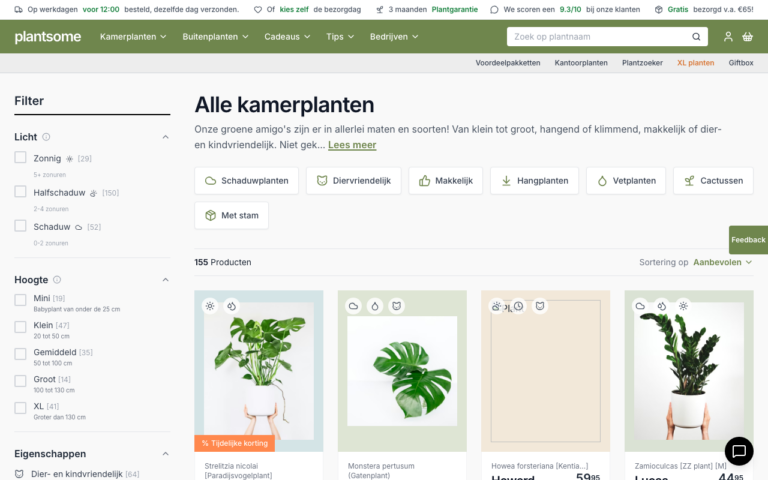Viewport: 768px width, 480px height.
Task: Click the pet-friendly icon on Howea card
Action: tap(540, 306)
